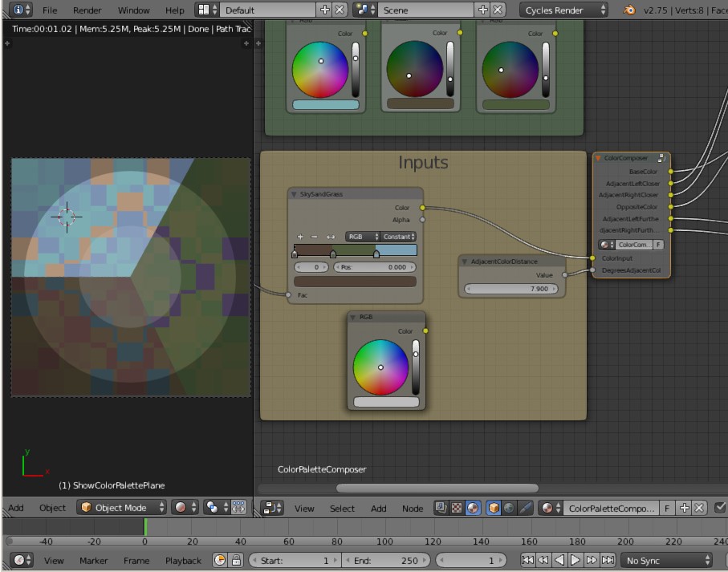The width and height of the screenshot is (728, 572).
Task: Flip the SkySandGrass color ramp
Action: point(331,236)
